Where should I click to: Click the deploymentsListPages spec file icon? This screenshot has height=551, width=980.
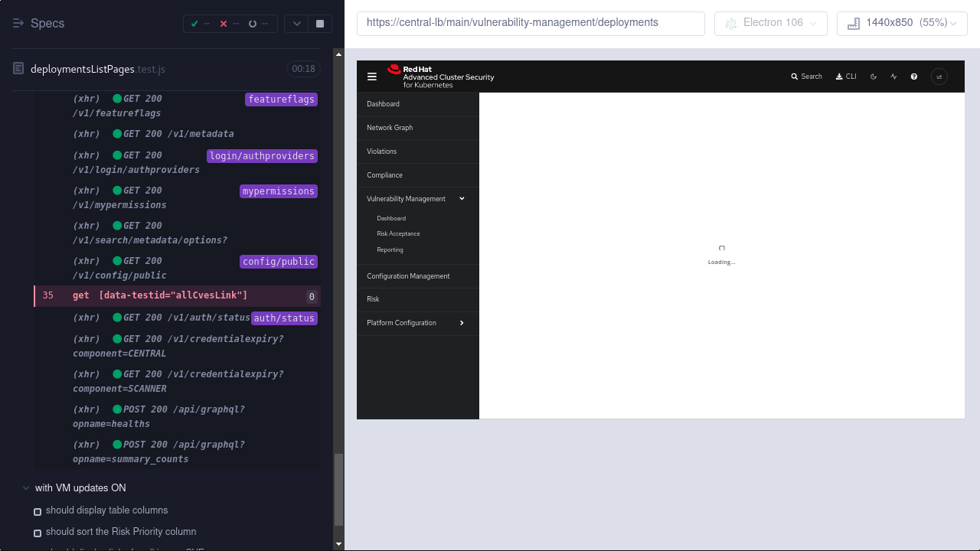(18, 69)
